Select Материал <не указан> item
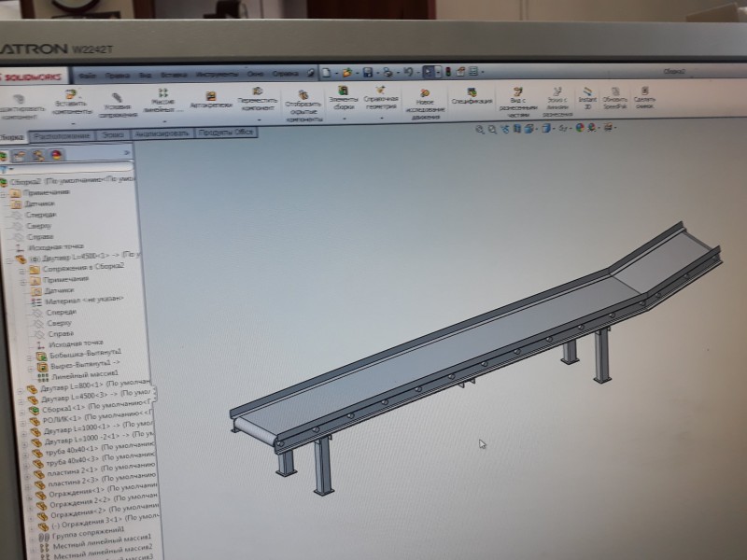Viewport: 747px width, 560px height. (x=84, y=301)
